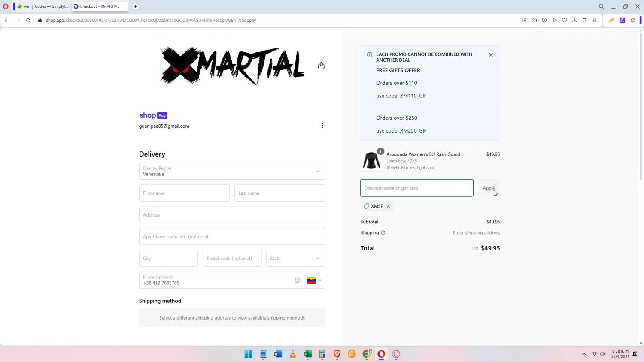This screenshot has height=362, width=644.
Task: Open a new browser tab with plus
Action: click(135, 6)
